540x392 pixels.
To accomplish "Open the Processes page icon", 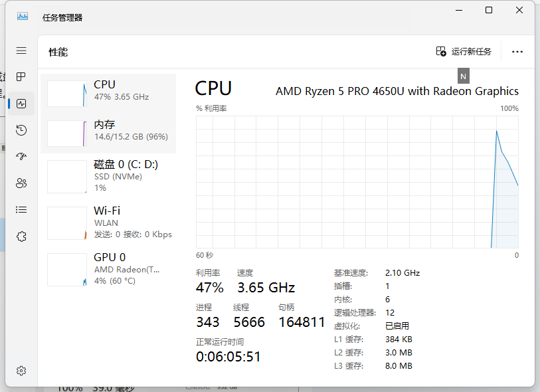I will tap(21, 77).
